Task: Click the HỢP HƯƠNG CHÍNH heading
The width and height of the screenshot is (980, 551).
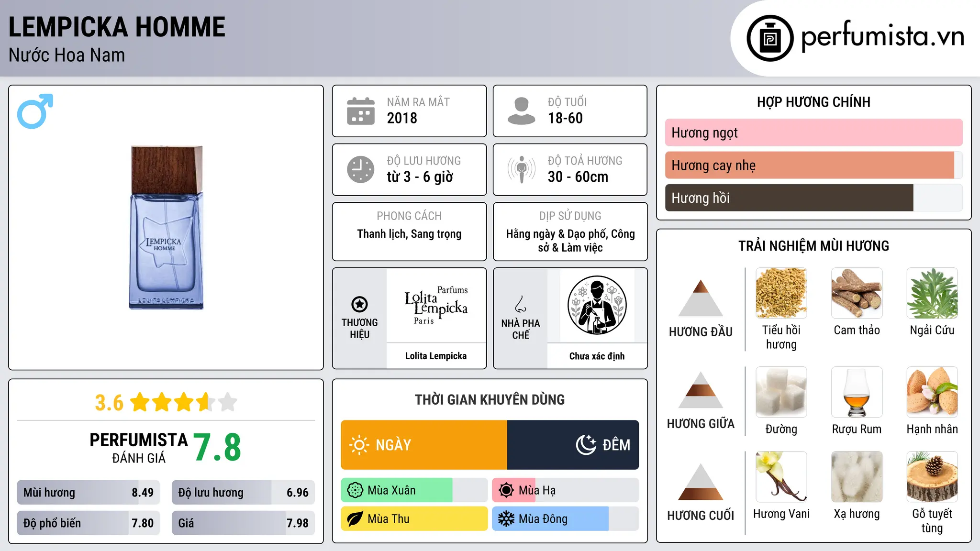Action: (813, 102)
